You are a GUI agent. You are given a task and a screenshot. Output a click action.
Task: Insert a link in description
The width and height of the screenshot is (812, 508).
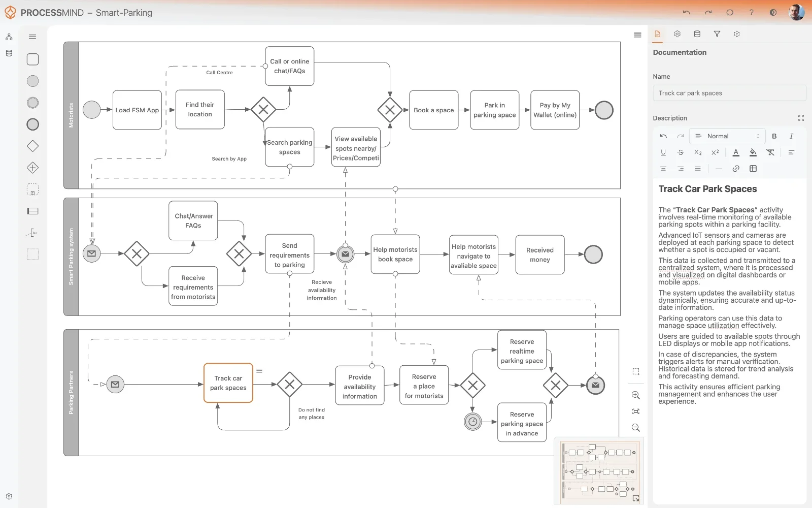point(736,169)
